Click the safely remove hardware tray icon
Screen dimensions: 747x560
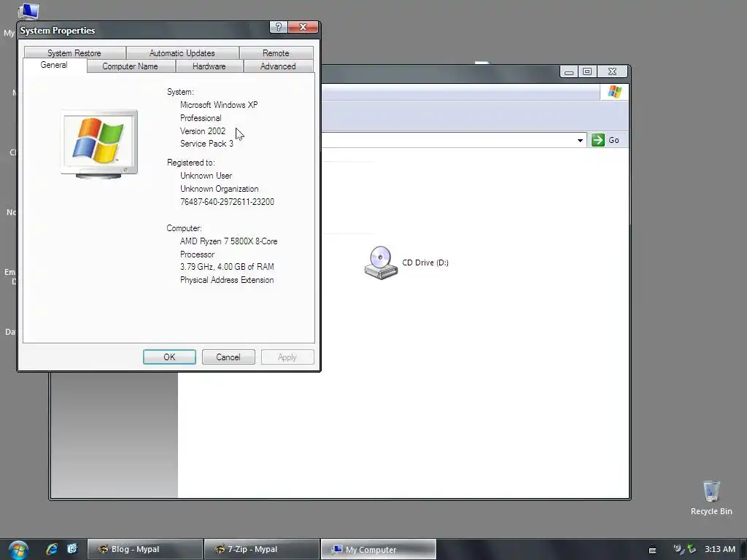(692, 549)
